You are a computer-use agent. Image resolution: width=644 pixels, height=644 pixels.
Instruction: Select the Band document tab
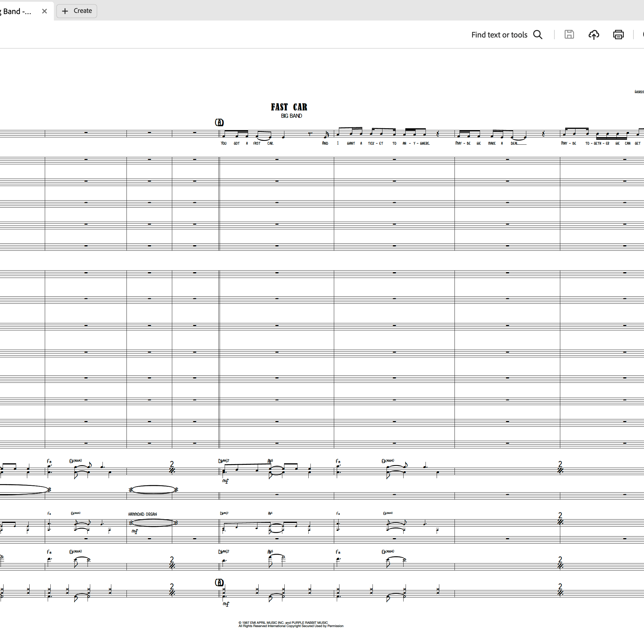(17, 11)
